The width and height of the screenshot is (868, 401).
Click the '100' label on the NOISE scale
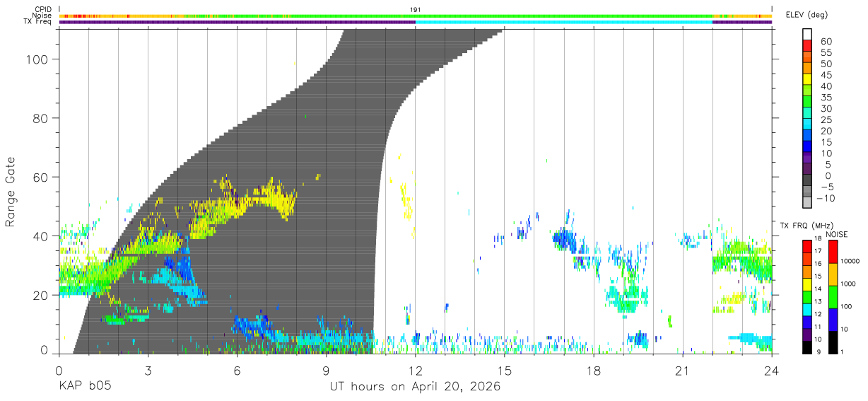tap(847, 306)
